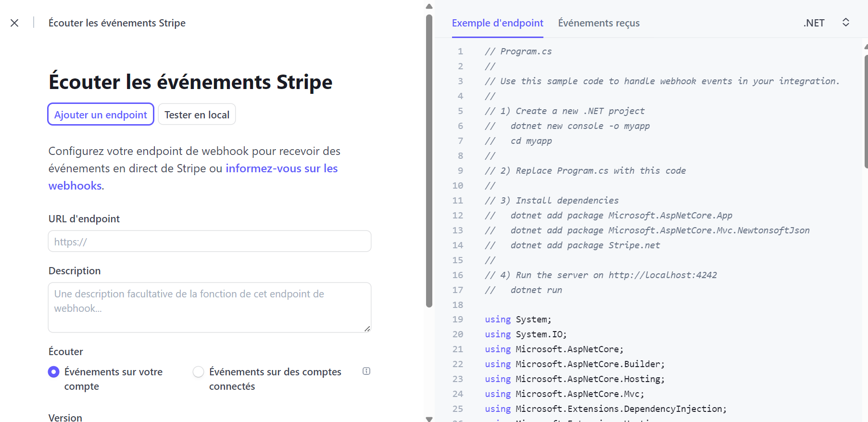The width and height of the screenshot is (868, 422).
Task: Click the code panel scrollbar thumb
Action: (866, 111)
